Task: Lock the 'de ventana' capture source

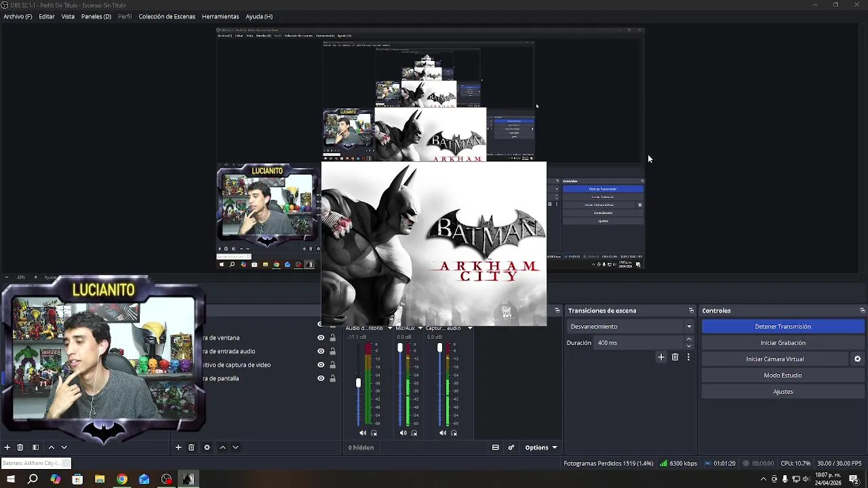Action: click(332, 338)
